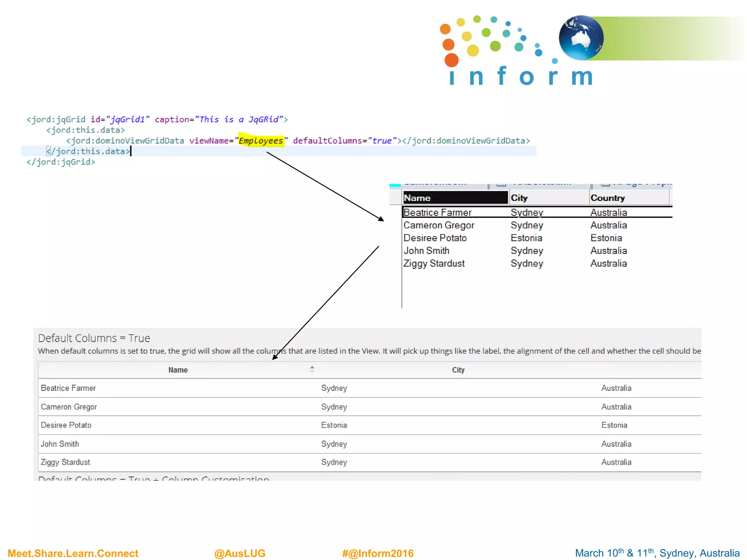Click the Name column sort arrow icon
Screen dimensions: 747x560
pyautogui.click(x=312, y=369)
